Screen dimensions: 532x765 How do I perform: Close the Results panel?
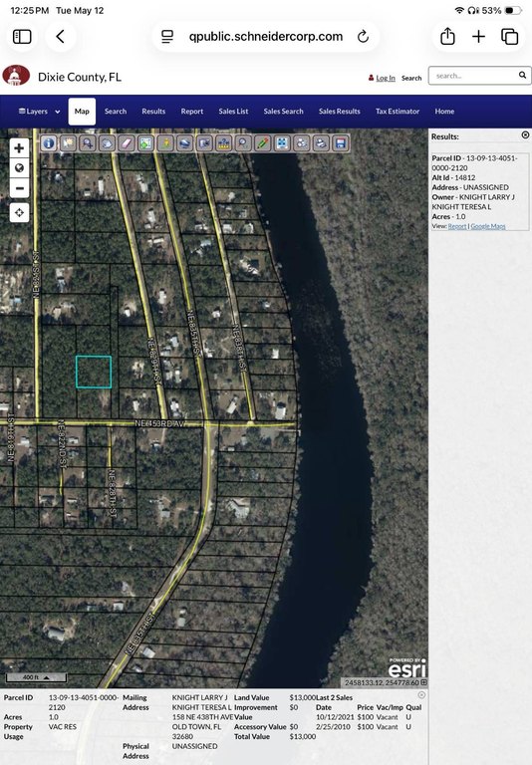(525, 135)
